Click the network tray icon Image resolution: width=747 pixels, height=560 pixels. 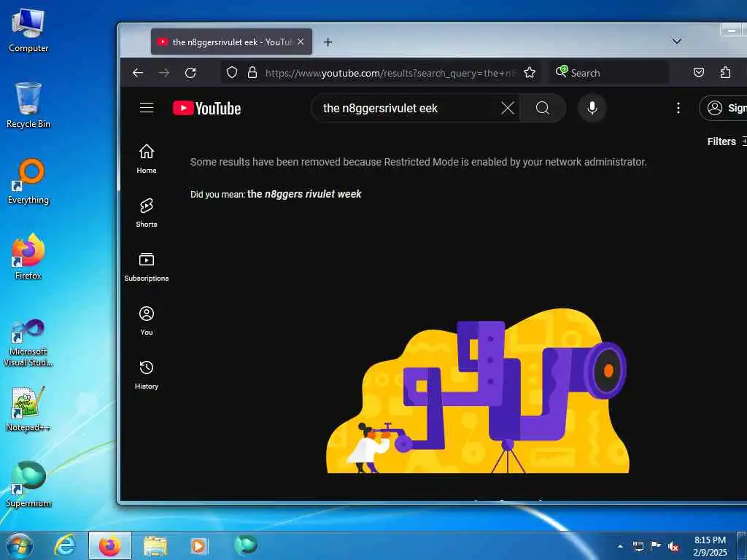638,546
